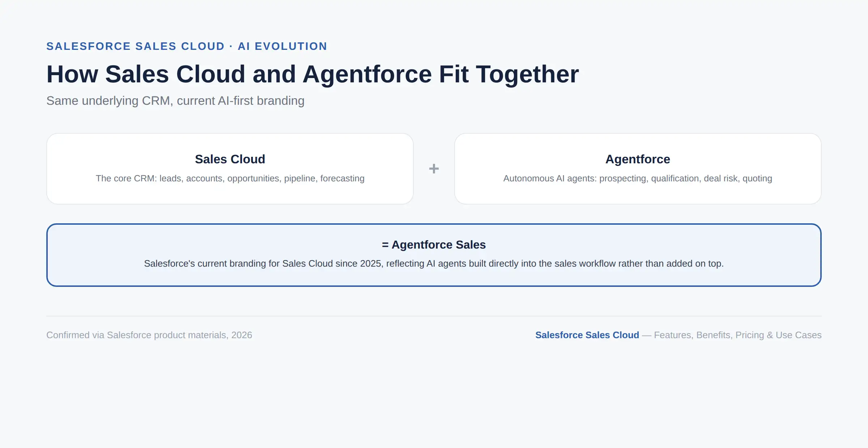The width and height of the screenshot is (868, 448).
Task: Click the 'Confirmed via Salesforce product materials, 2026' footnote
Action: tap(149, 335)
